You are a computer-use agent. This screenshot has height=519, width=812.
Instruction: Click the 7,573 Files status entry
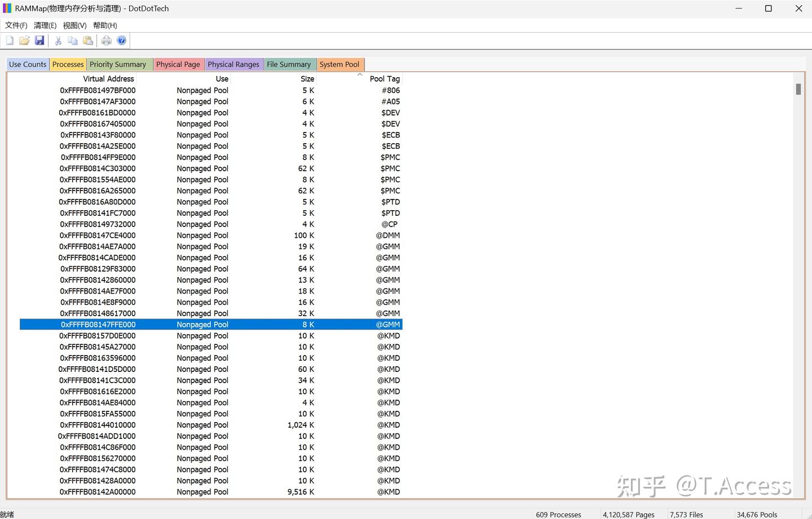(686, 514)
